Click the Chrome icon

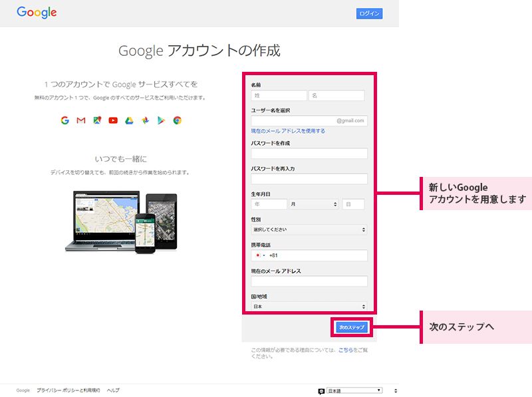click(x=177, y=120)
